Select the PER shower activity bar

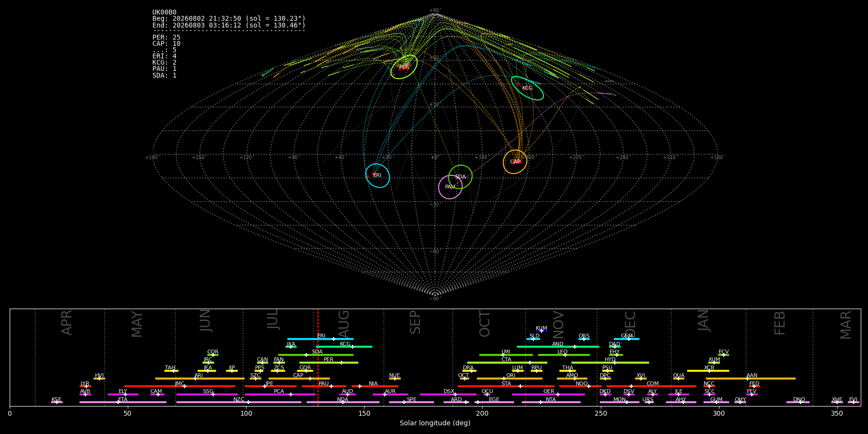[329, 363]
